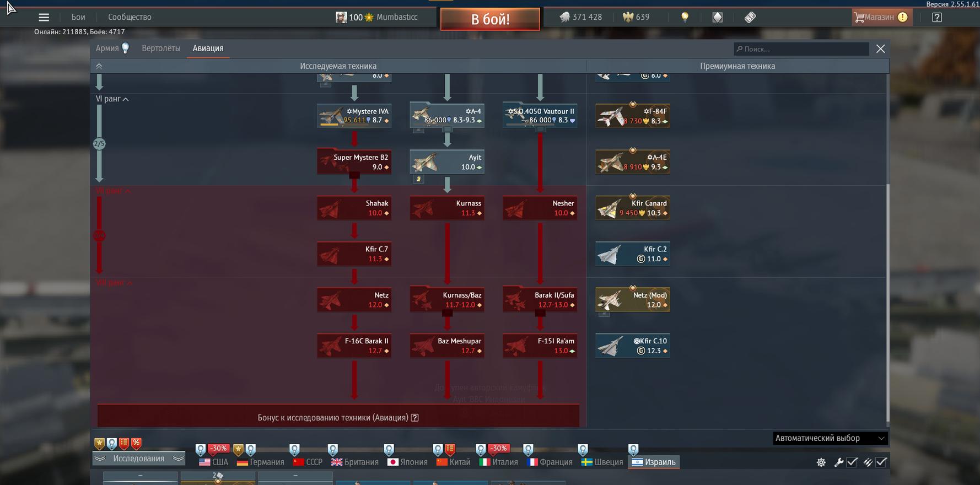Open the Battle Pass BP ticket icon
The width and height of the screenshot is (980, 485).
pos(750,17)
